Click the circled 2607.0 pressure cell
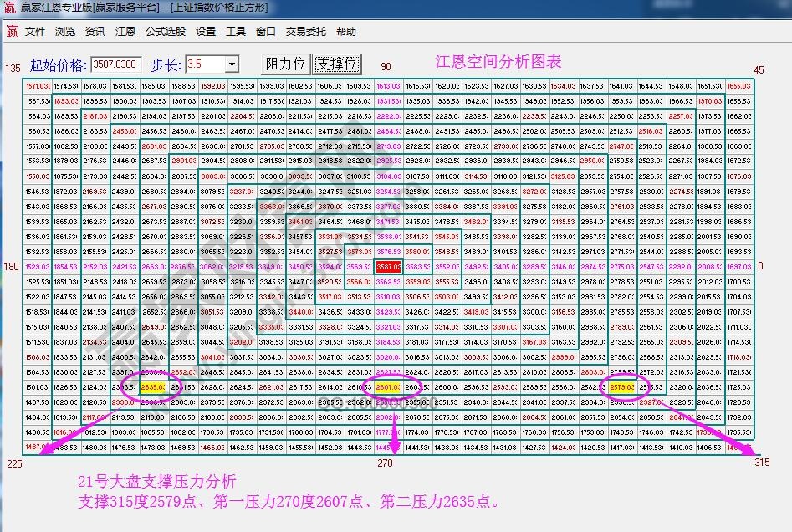Screen dimensions: 792x532 tap(388, 386)
